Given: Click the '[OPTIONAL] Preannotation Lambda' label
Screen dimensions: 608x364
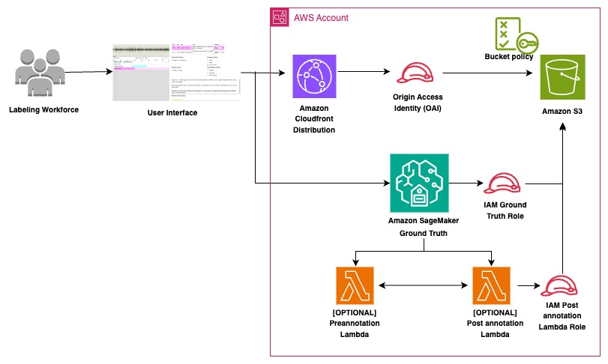Looking at the screenshot, I should (355, 324).
